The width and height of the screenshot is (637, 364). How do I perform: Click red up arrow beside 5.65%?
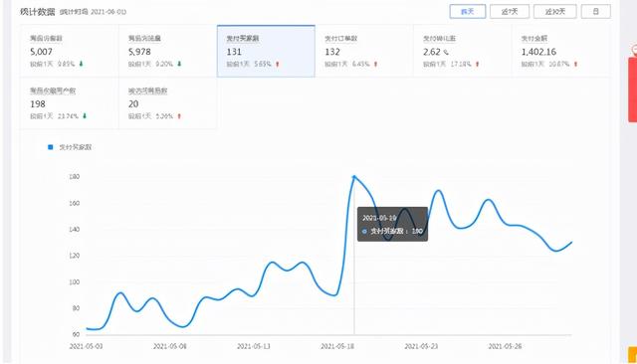click(x=278, y=64)
